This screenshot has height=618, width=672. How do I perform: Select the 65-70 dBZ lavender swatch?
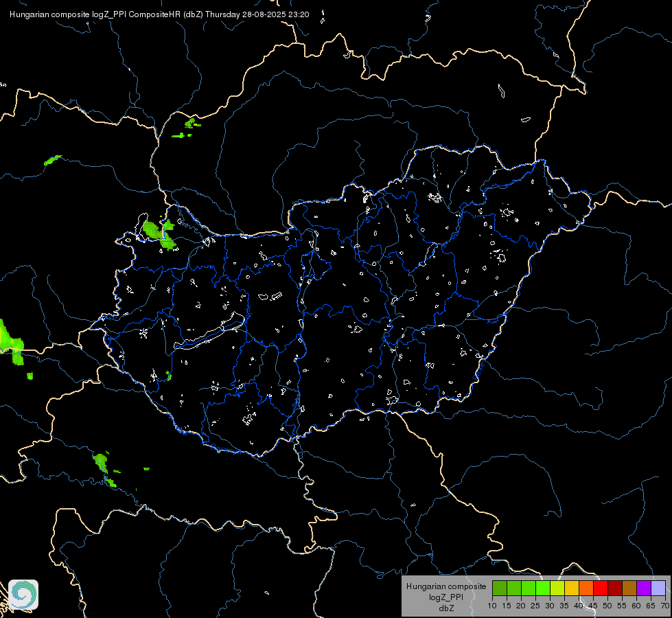click(658, 588)
